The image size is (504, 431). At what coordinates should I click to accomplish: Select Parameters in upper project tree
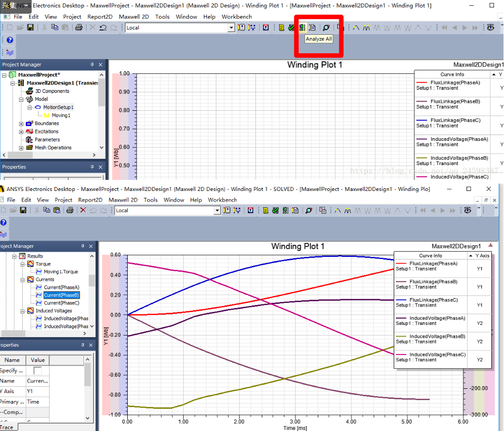click(x=47, y=139)
